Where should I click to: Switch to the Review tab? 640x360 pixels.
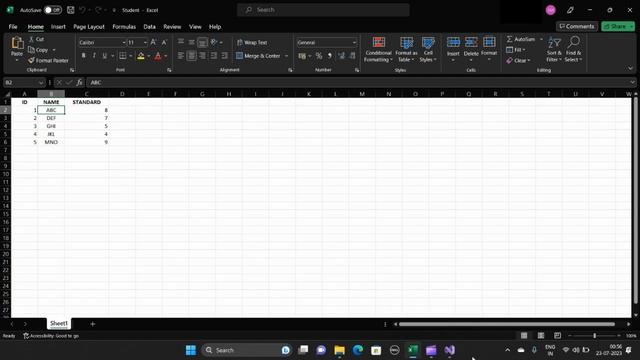point(172,27)
